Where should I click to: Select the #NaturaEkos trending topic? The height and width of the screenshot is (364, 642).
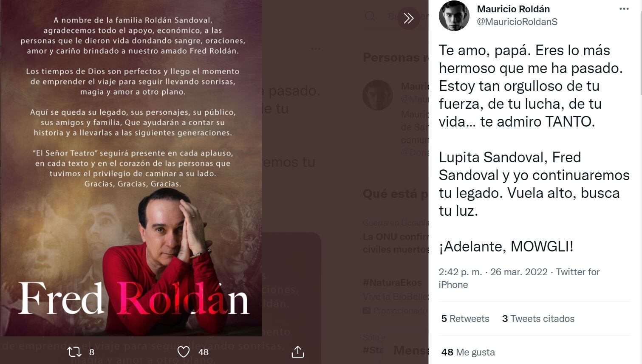click(392, 282)
